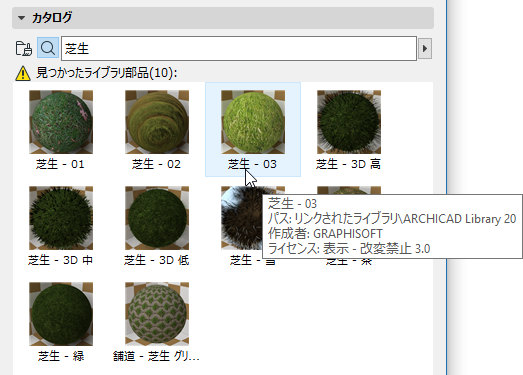Click the 見つかったライブラリ部品(10): result text
The height and width of the screenshot is (375, 523).
pyautogui.click(x=106, y=73)
